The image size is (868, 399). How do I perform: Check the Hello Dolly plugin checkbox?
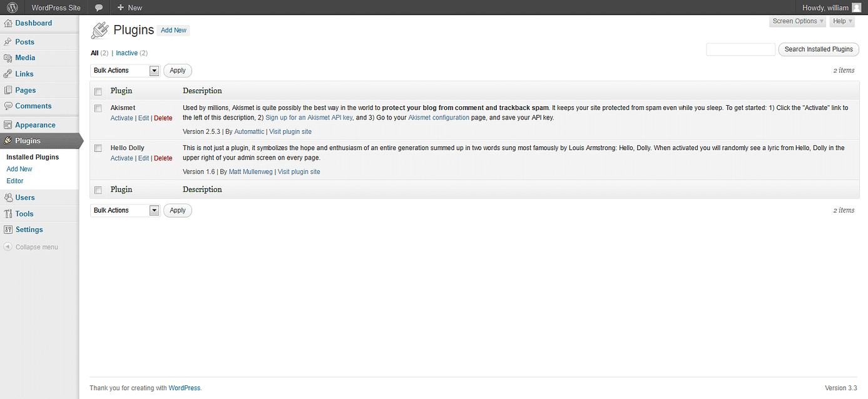point(98,148)
